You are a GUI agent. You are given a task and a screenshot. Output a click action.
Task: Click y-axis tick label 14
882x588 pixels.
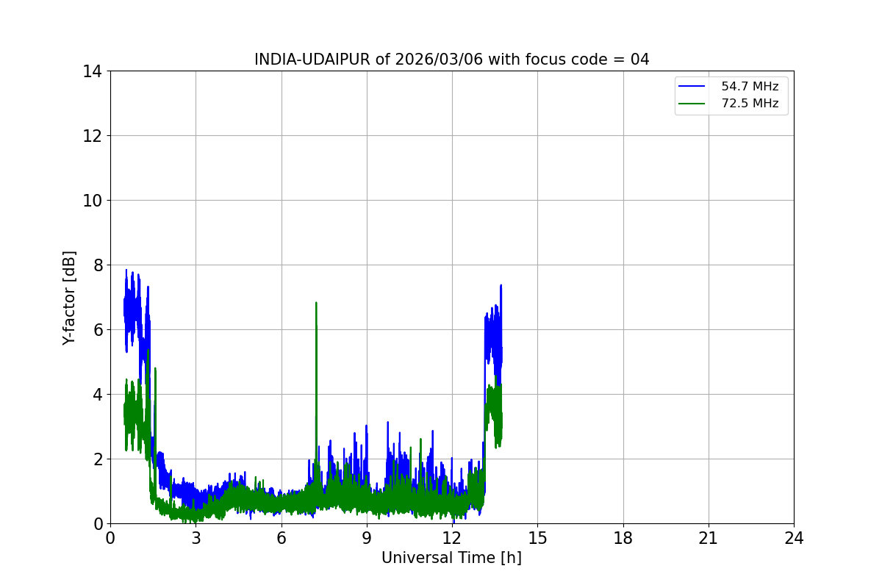pyautogui.click(x=93, y=71)
